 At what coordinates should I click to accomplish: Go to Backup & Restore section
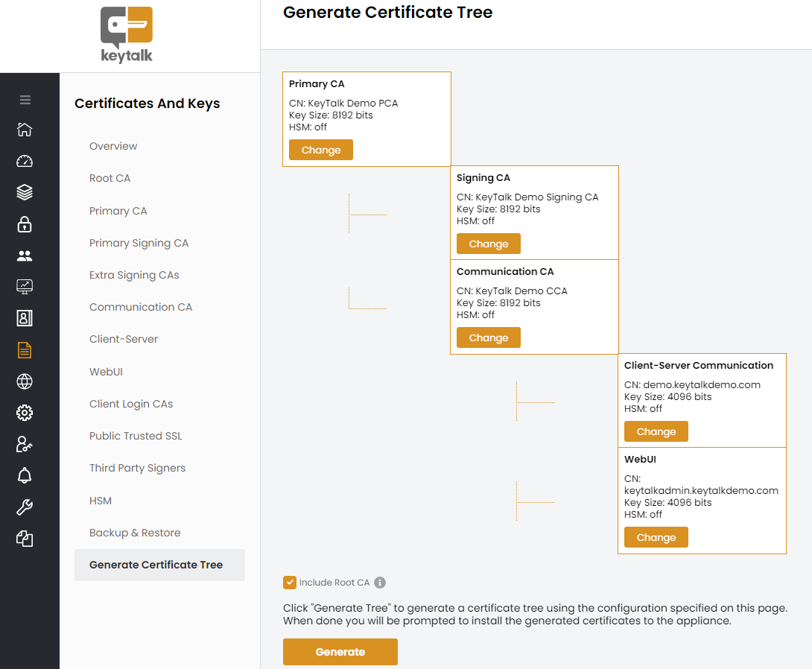135,533
